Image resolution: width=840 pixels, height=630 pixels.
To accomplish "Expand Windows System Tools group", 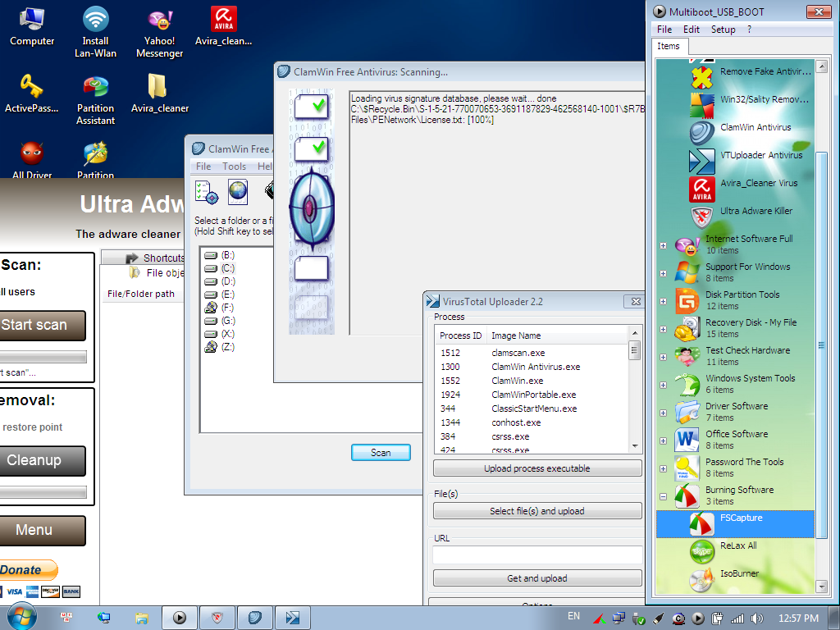I will click(663, 386).
